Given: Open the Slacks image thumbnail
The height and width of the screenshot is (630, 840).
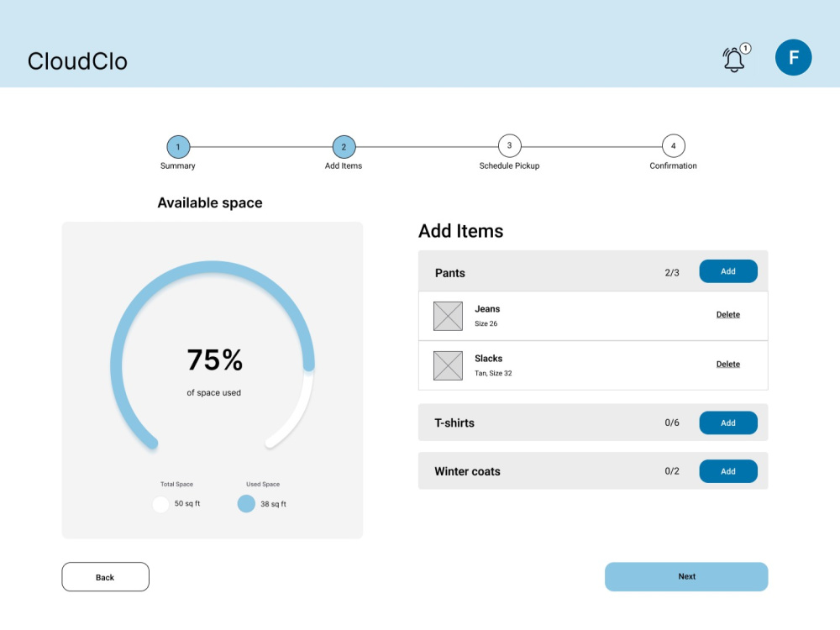Looking at the screenshot, I should 448,365.
